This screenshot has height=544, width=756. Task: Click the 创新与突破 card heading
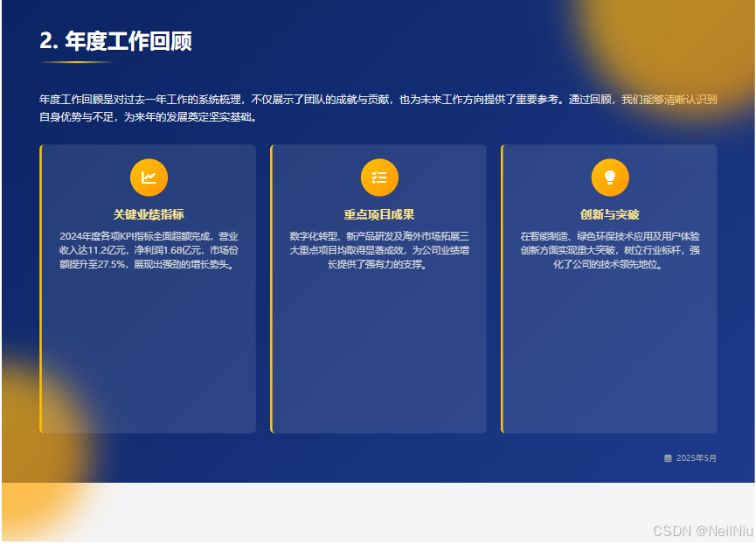point(609,213)
